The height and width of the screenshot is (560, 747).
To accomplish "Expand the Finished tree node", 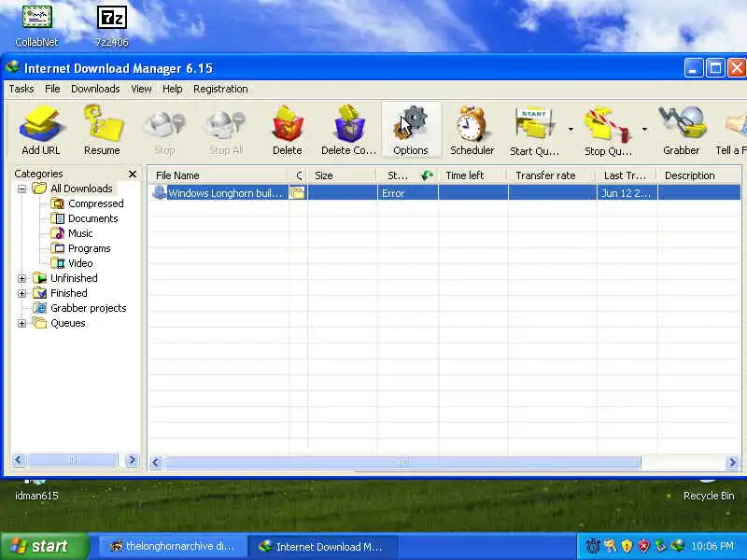I will (x=21, y=293).
